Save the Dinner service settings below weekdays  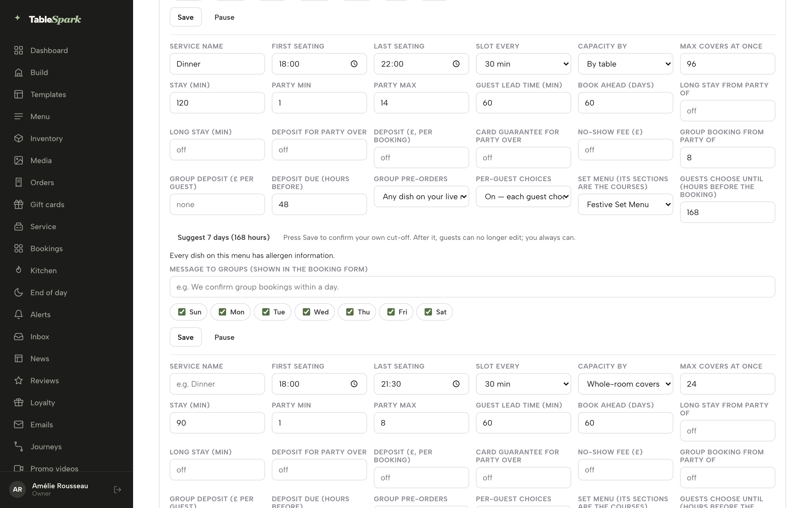click(186, 337)
